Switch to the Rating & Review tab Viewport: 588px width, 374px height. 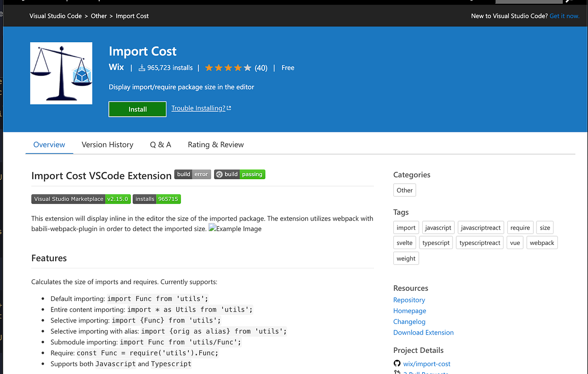point(216,144)
